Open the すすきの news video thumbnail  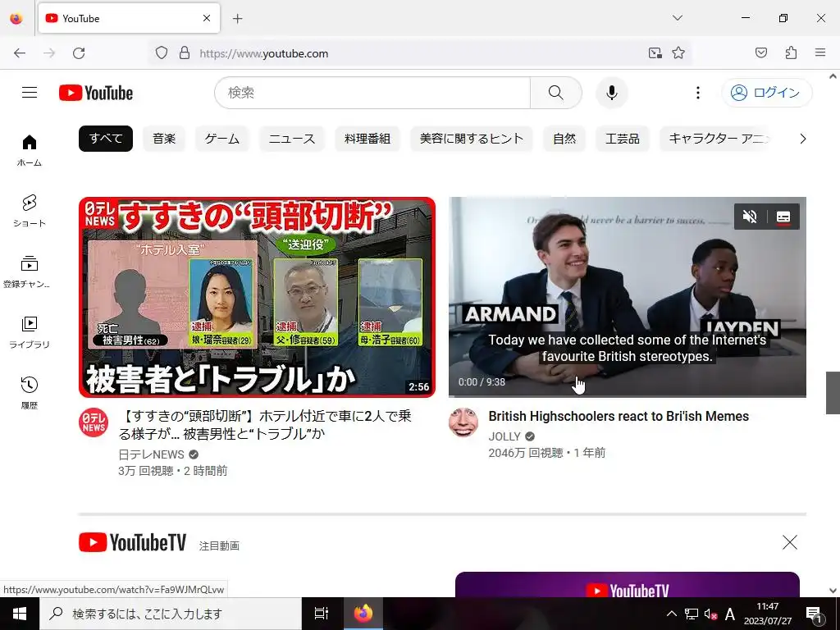[x=257, y=297]
